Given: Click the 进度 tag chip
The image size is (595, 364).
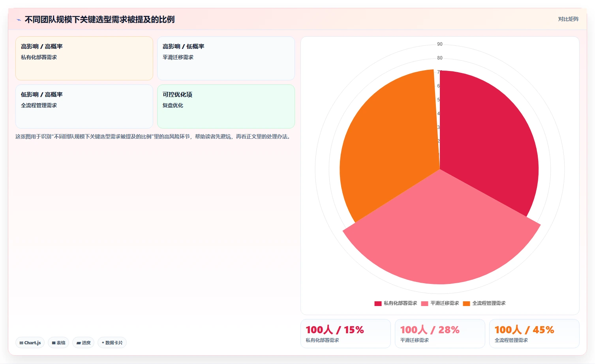Looking at the screenshot, I should [83, 343].
